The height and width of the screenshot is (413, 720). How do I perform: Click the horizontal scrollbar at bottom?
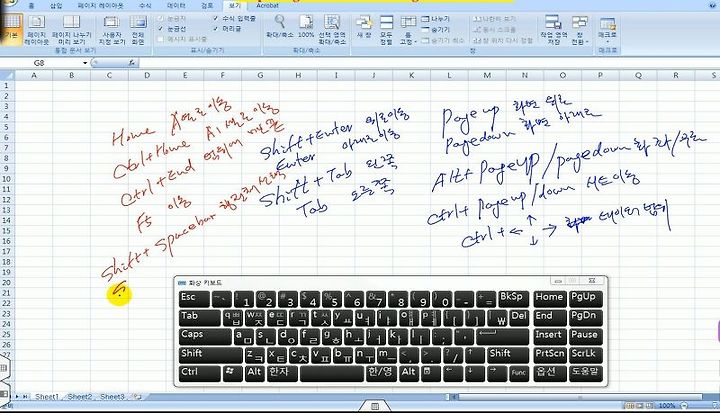(x=579, y=396)
